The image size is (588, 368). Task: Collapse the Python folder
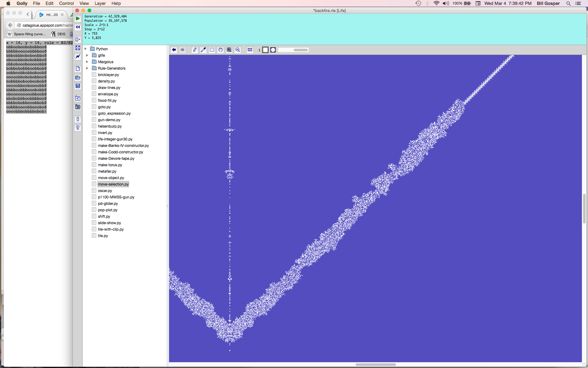coord(85,49)
